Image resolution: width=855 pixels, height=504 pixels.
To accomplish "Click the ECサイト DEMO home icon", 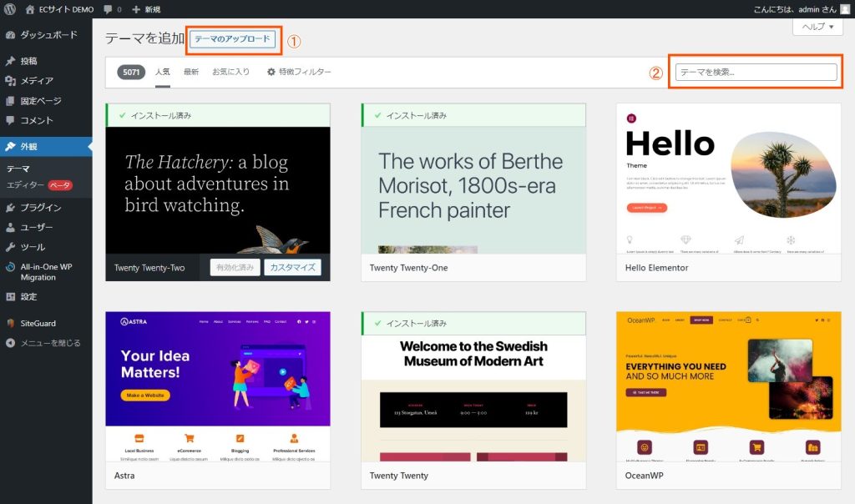I will (x=31, y=9).
